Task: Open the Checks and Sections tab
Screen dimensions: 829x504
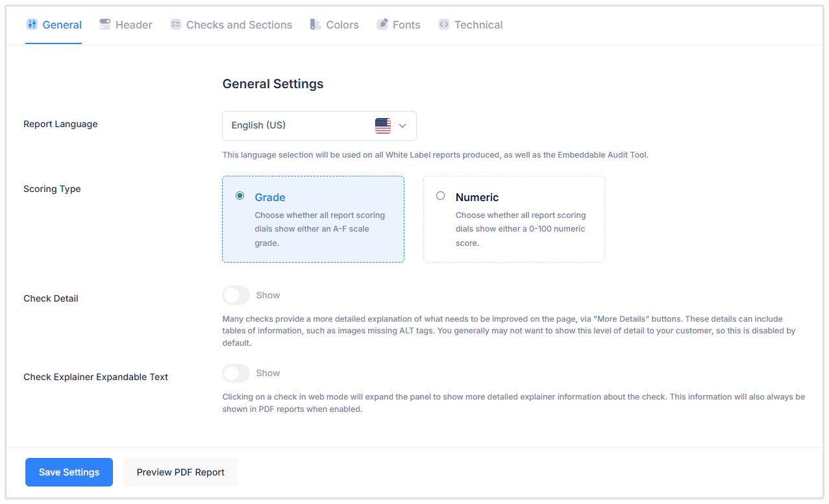Action: 239,25
